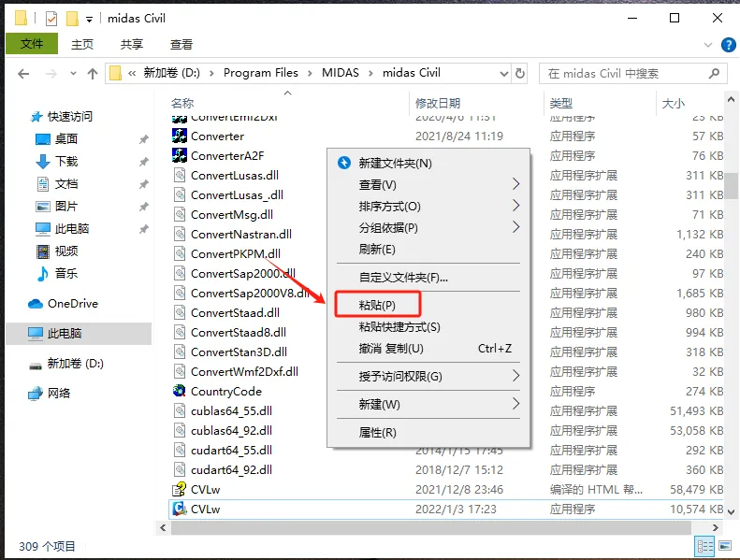Viewport: 740px width, 560px height.
Task: Click the new folder icon in title bar
Action: [x=72, y=19]
